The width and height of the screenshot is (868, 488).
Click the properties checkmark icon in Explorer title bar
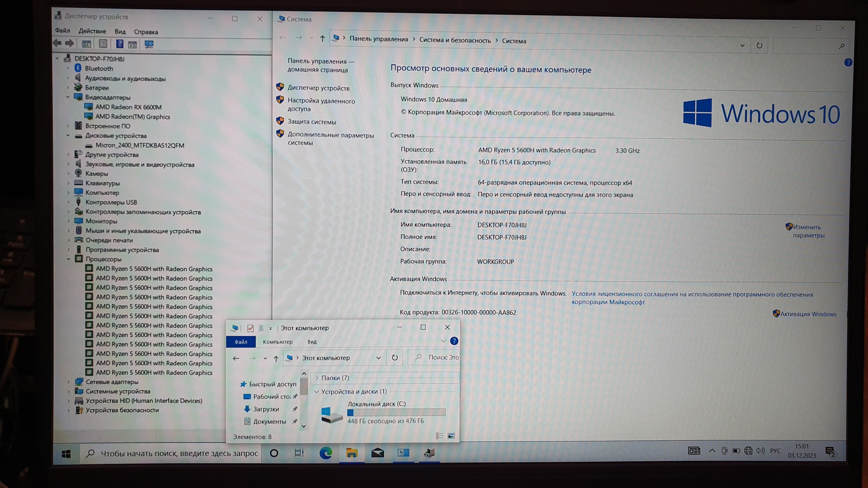pos(250,328)
